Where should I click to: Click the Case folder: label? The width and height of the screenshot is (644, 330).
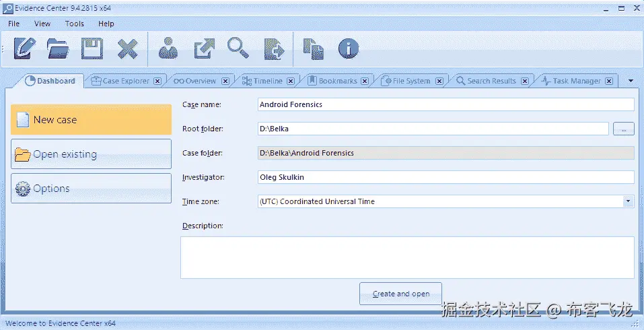coord(203,153)
